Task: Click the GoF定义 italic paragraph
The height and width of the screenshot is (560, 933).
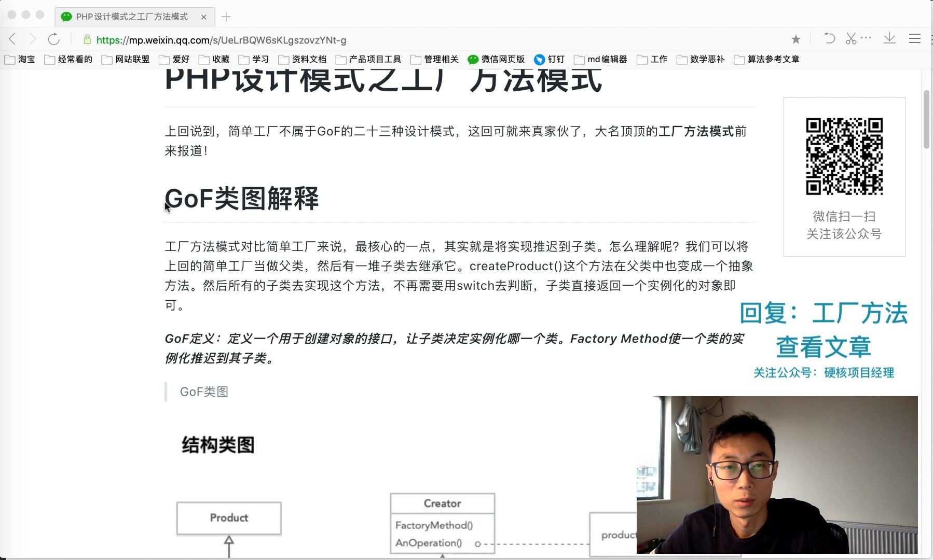Action: (x=455, y=348)
